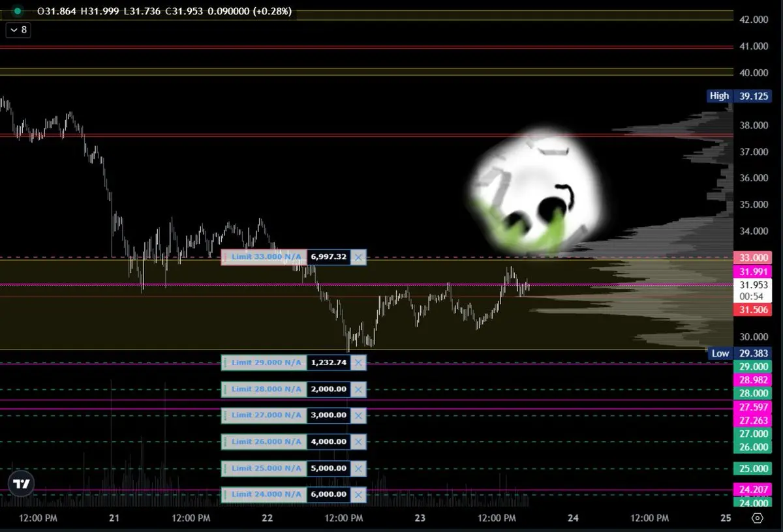The image size is (783, 532).
Task: Click the 34.000 price scale value
Action: pyautogui.click(x=754, y=231)
